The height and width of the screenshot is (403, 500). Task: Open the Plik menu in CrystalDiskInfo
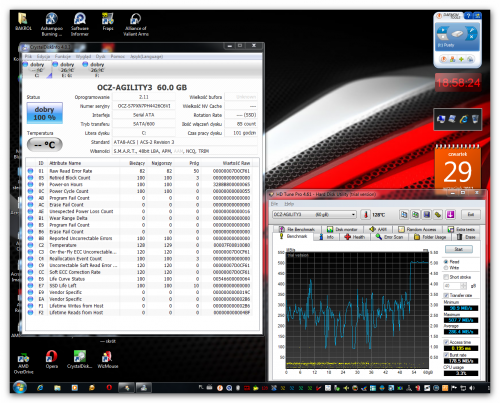[28, 56]
